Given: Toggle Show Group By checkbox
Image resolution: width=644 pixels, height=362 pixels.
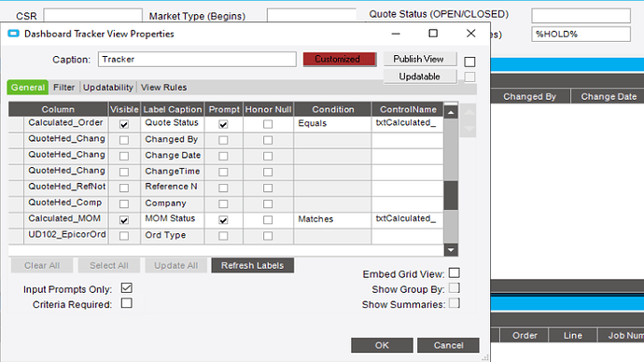Looking at the screenshot, I should tap(455, 288).
